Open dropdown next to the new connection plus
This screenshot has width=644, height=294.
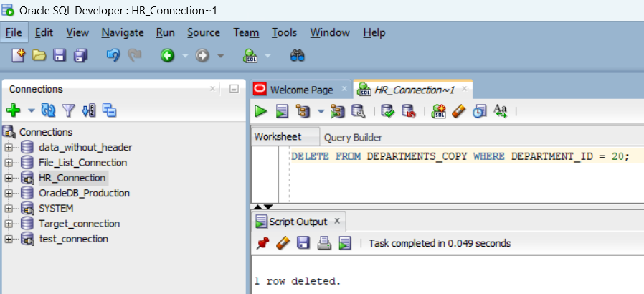32,110
